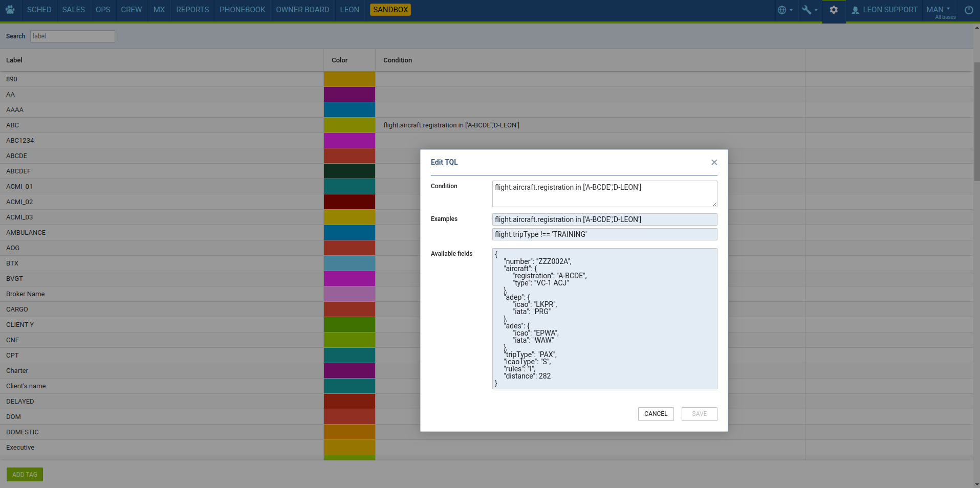Click the Leon paw logo icon
Image resolution: width=980 pixels, height=488 pixels.
(x=10, y=10)
